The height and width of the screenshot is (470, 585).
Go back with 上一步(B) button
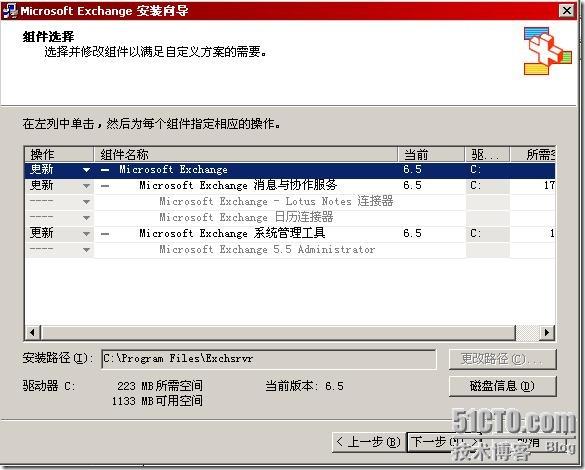(x=368, y=442)
